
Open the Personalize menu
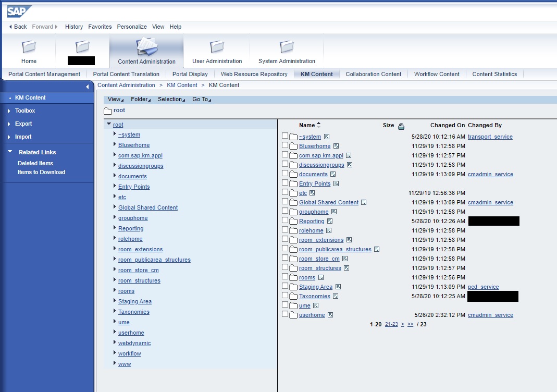132,27
